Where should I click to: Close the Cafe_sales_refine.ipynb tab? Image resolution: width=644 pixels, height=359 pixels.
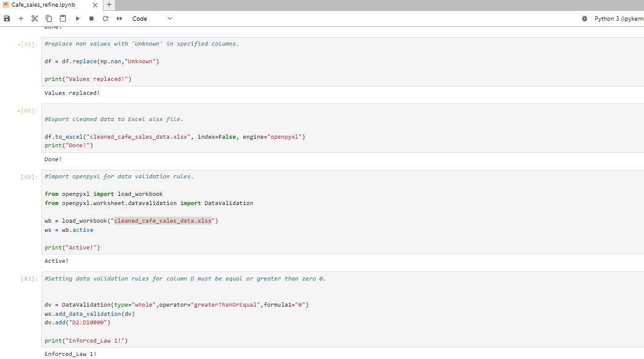click(95, 5)
